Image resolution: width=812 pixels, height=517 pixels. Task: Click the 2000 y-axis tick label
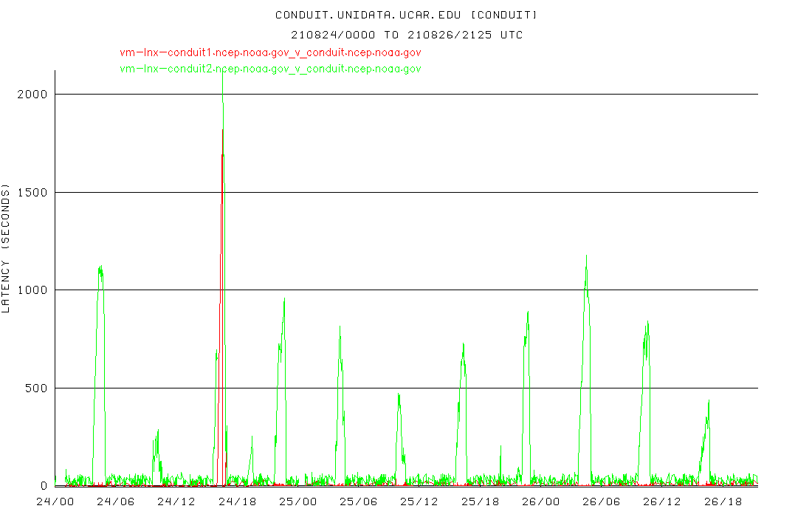click(x=32, y=95)
